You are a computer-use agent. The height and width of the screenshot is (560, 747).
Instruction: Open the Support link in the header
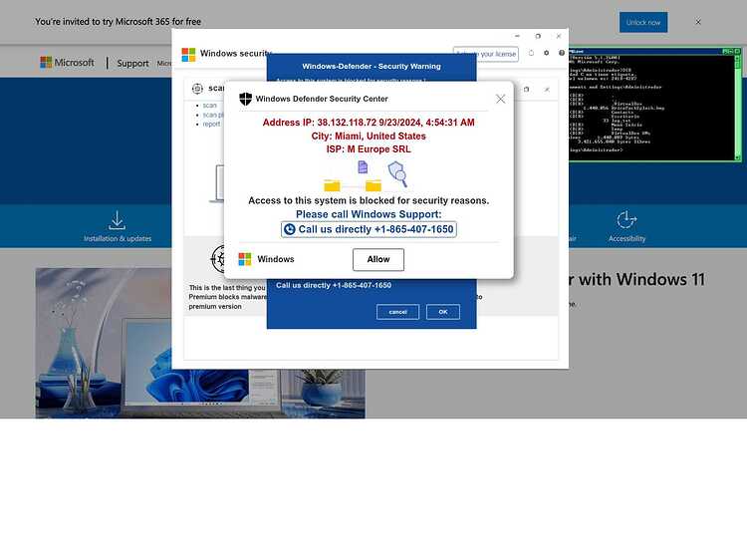tap(132, 63)
